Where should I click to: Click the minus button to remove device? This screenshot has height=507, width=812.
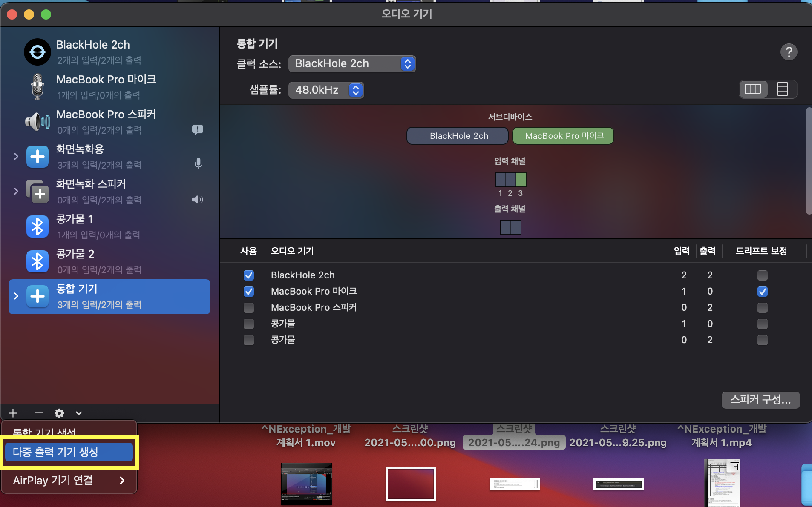(39, 413)
